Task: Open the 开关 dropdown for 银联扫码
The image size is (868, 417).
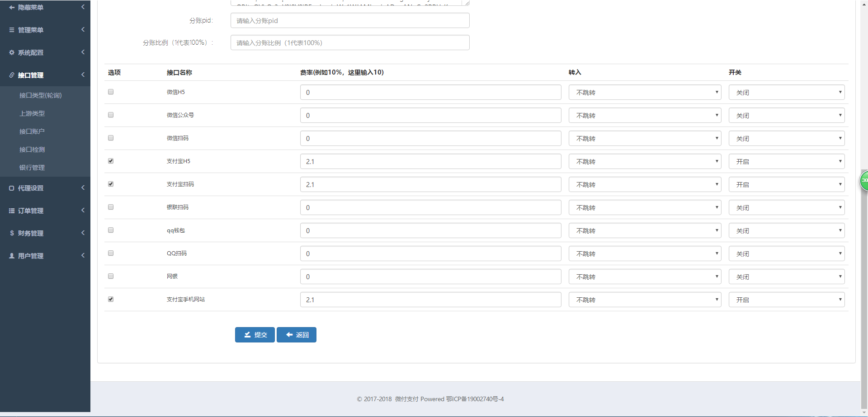Action: (787, 207)
